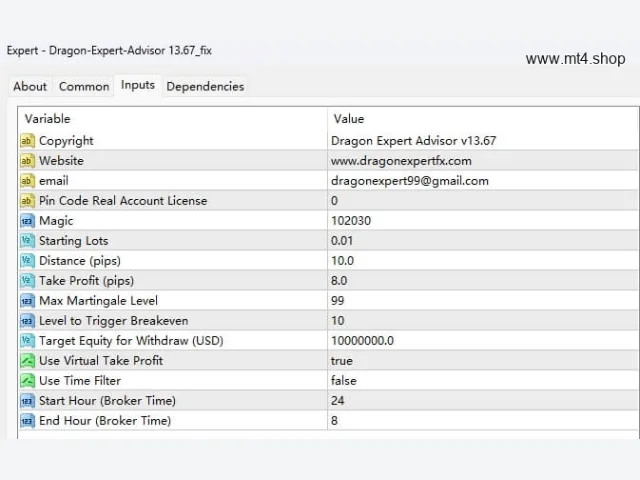Select the Website value www.dragonexpertfx.com
Screen dimensions: 640x480
coord(401,161)
